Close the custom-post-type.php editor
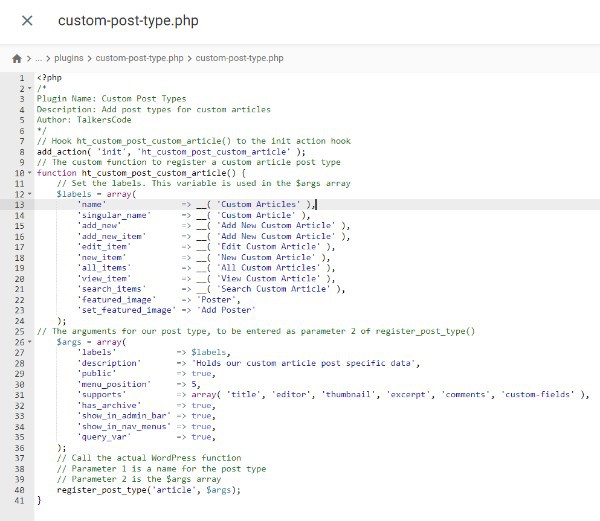The height and width of the screenshot is (521, 600). 27,20
